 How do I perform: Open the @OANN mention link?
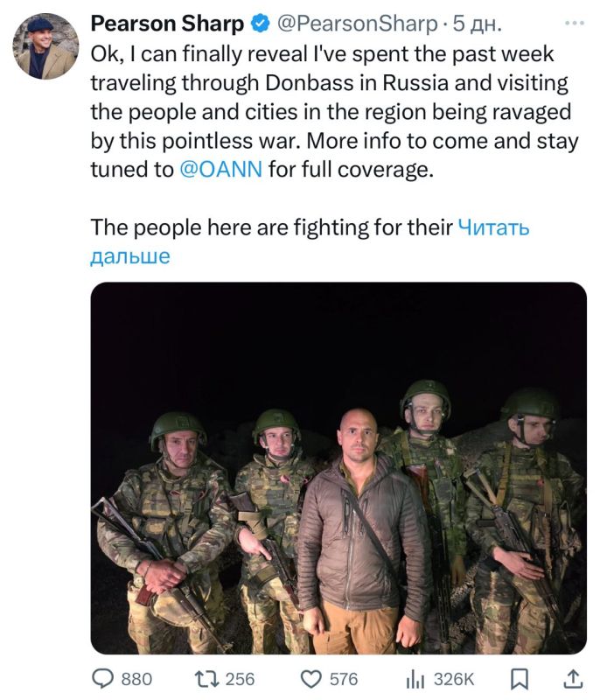[x=220, y=169]
